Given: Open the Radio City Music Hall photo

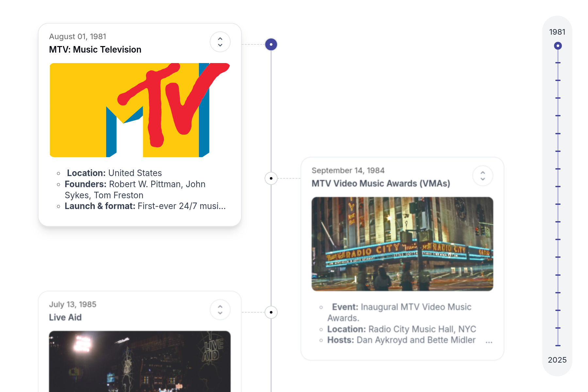Looking at the screenshot, I should point(402,244).
